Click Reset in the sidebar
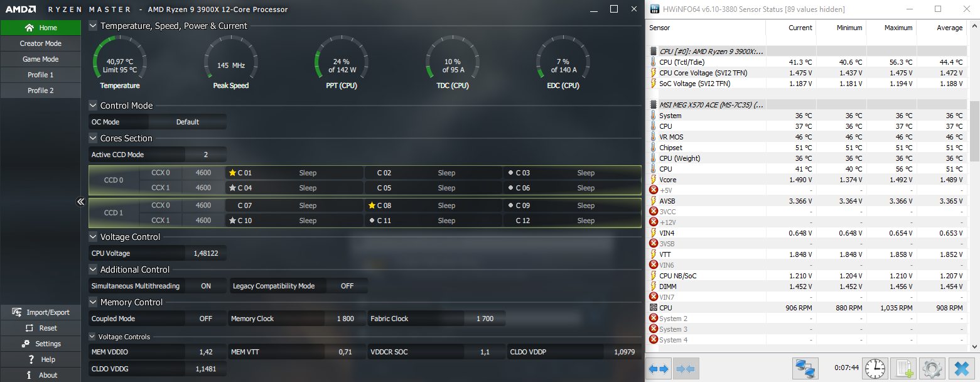The image size is (980, 382). tap(40, 328)
